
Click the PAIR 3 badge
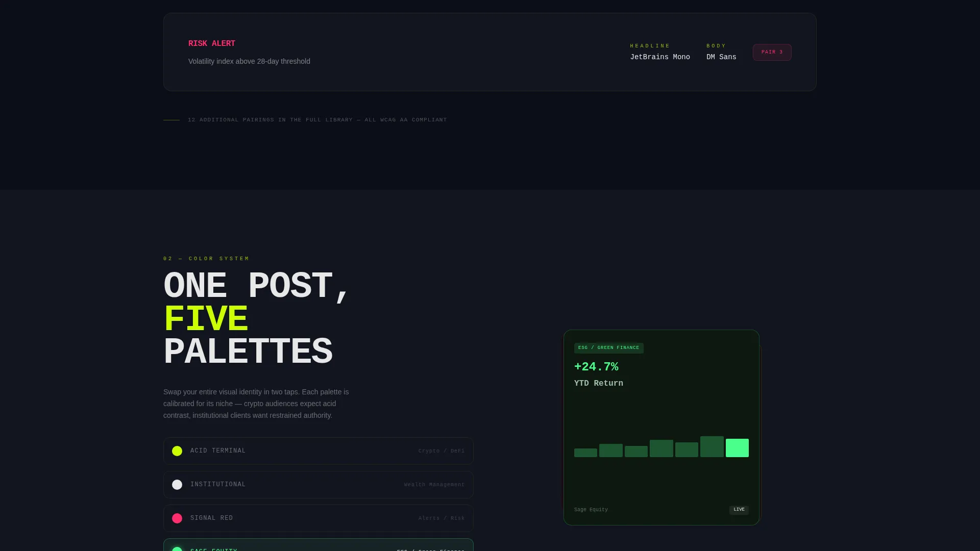pos(772,52)
